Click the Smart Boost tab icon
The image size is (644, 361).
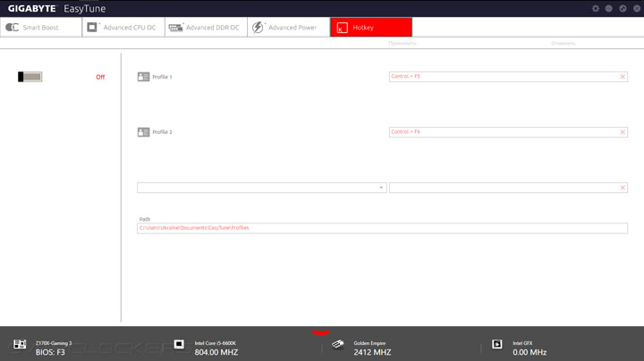[x=13, y=27]
